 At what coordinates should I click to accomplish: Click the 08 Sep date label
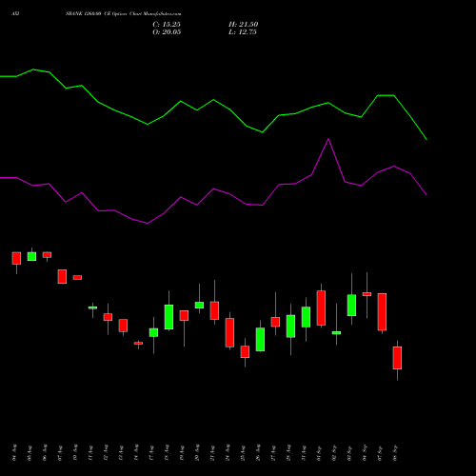395,452
